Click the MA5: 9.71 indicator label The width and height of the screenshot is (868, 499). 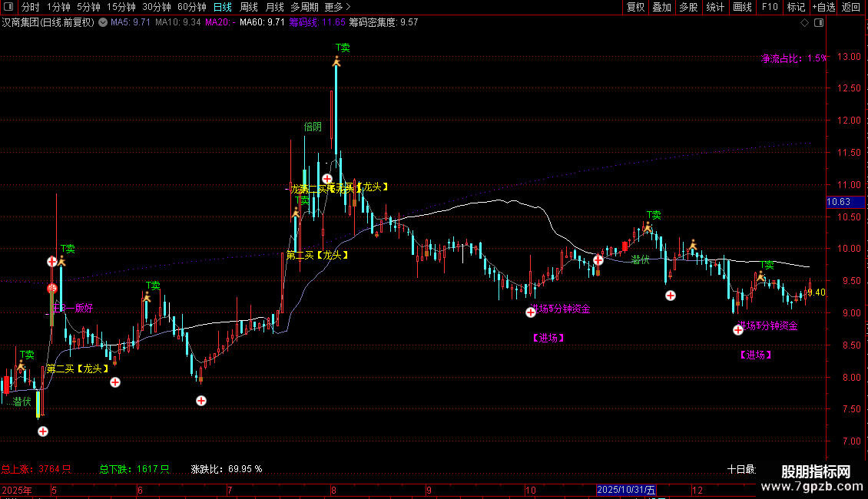click(130, 23)
